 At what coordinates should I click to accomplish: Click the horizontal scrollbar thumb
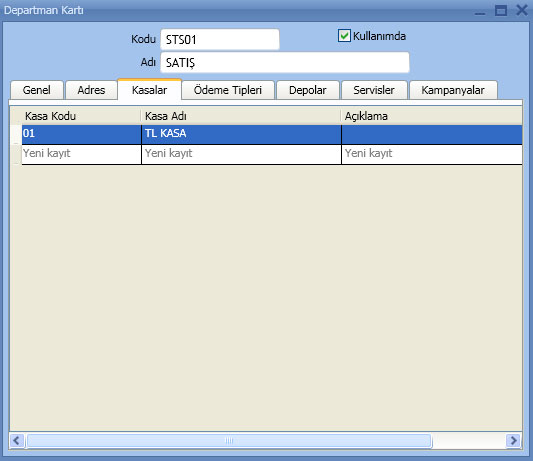(229, 441)
